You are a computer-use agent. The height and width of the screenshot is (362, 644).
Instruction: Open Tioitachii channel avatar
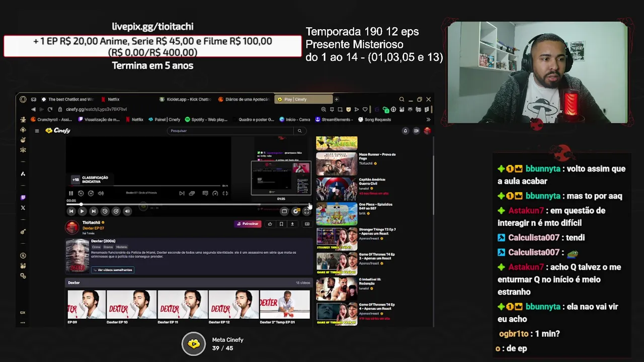coord(72,227)
